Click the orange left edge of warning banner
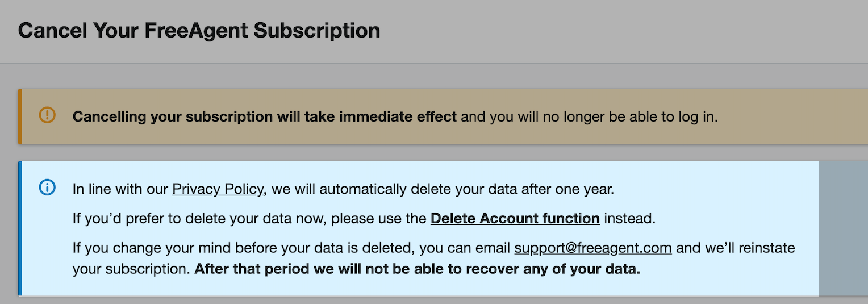The width and height of the screenshot is (868, 304). click(20, 116)
